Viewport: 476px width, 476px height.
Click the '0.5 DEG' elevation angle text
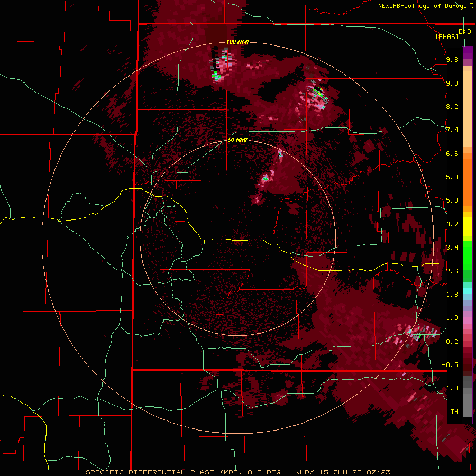(x=264, y=472)
